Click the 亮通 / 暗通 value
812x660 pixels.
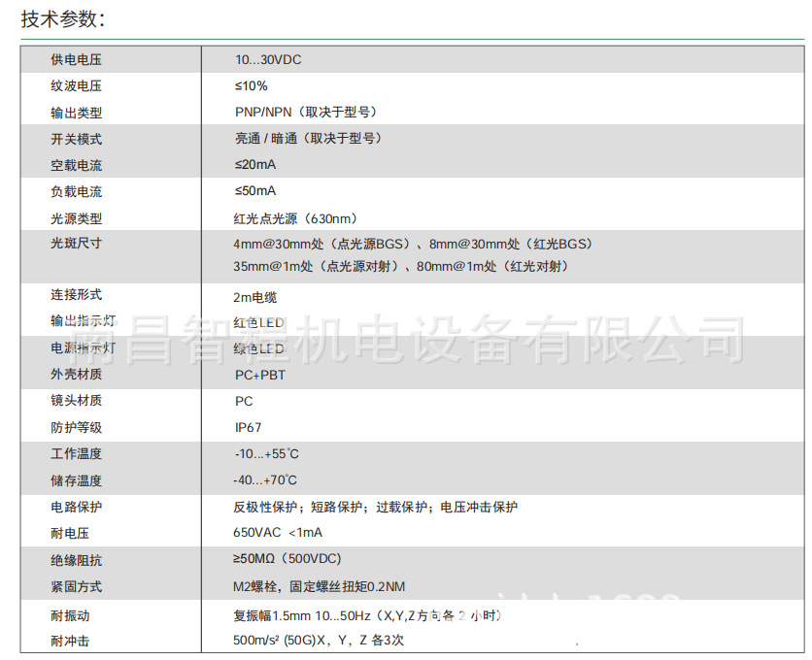[x=310, y=138]
